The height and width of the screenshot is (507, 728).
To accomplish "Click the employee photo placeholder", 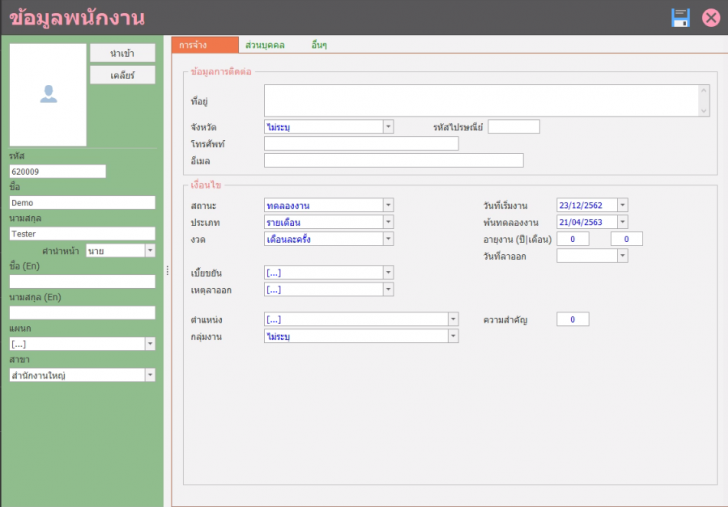I will coord(48,95).
